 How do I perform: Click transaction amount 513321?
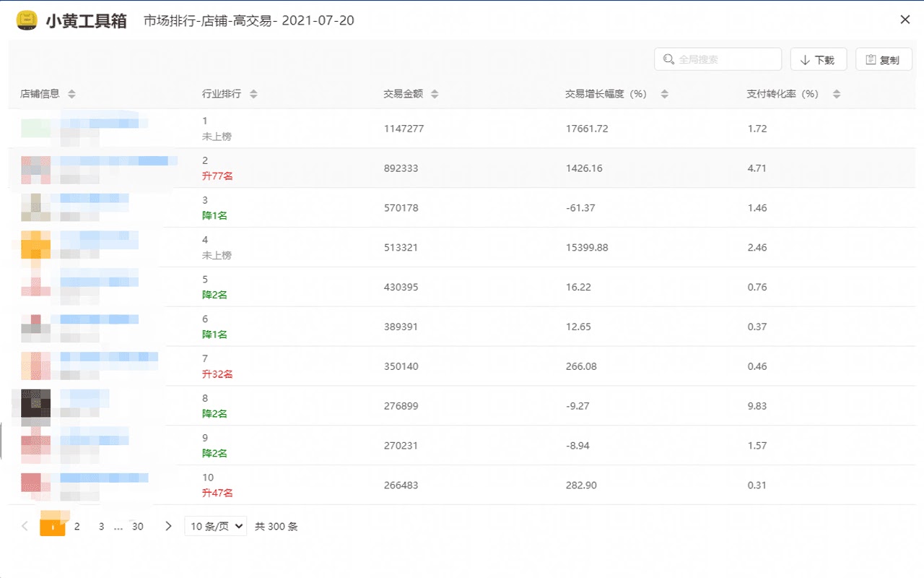pyautogui.click(x=401, y=248)
